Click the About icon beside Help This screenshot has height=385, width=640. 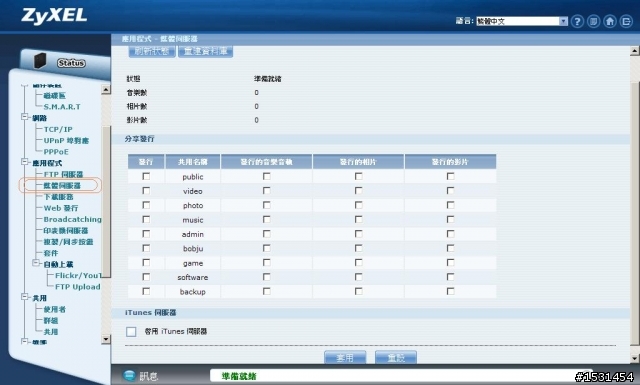(593, 21)
